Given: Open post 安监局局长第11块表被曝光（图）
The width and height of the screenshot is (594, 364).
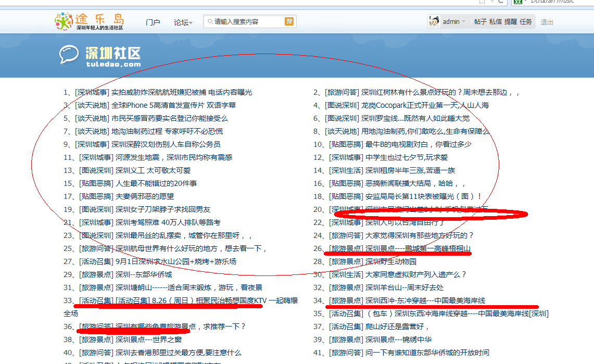Looking at the screenshot, I should (x=423, y=197).
